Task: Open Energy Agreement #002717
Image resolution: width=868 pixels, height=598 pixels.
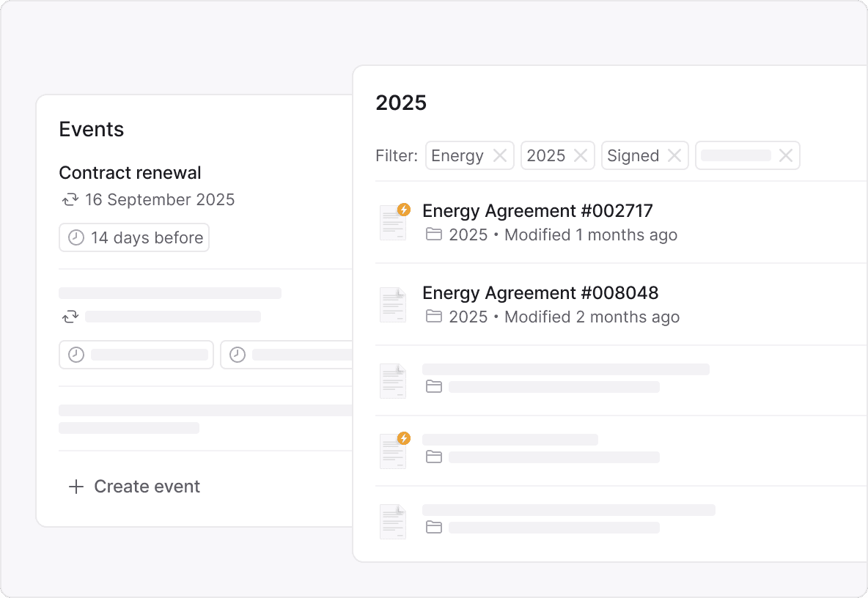Action: coord(537,211)
